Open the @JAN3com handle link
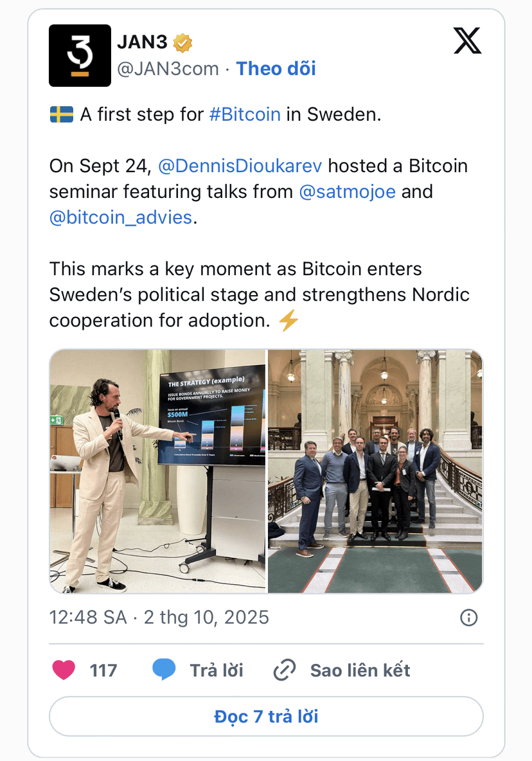Screen dimensions: 532x761 click(168, 69)
